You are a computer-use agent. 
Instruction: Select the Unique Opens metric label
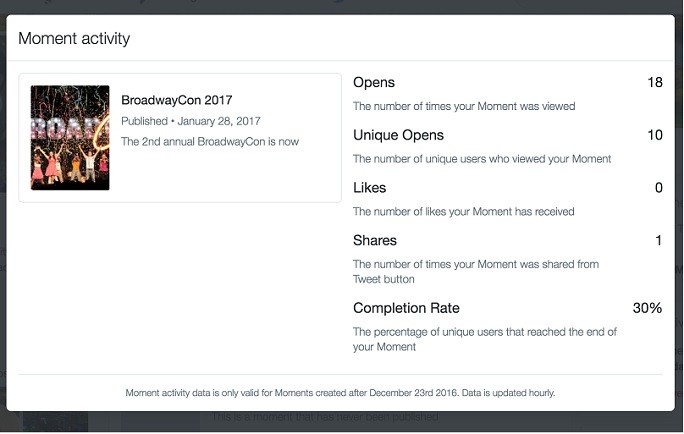click(x=398, y=135)
